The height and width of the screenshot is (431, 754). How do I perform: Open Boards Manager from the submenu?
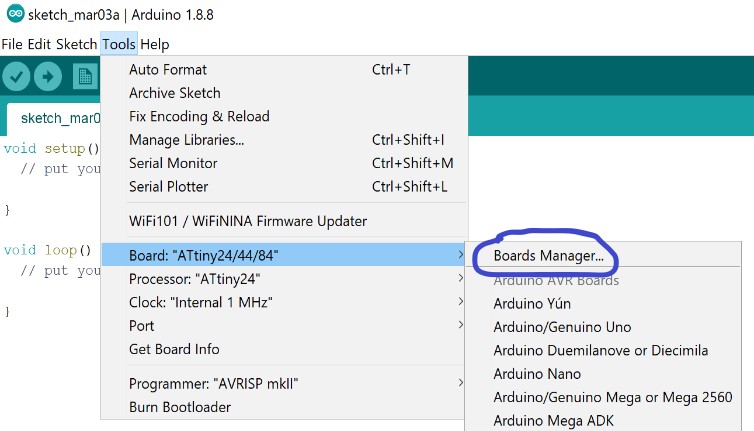(x=548, y=255)
